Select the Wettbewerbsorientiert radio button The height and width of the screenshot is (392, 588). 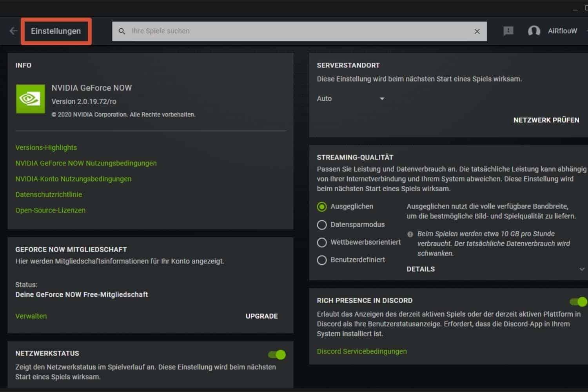(x=322, y=242)
